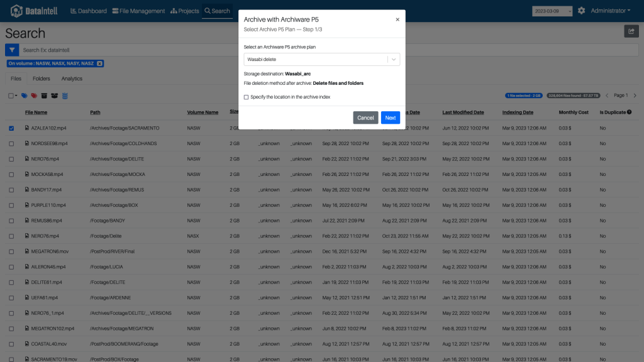Click the 1 file selected badge
This screenshot has height=362, width=644.
pos(524,96)
